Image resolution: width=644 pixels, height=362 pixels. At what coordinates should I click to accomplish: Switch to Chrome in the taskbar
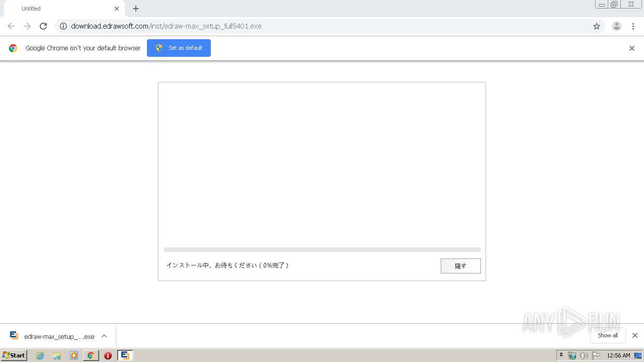click(91, 355)
